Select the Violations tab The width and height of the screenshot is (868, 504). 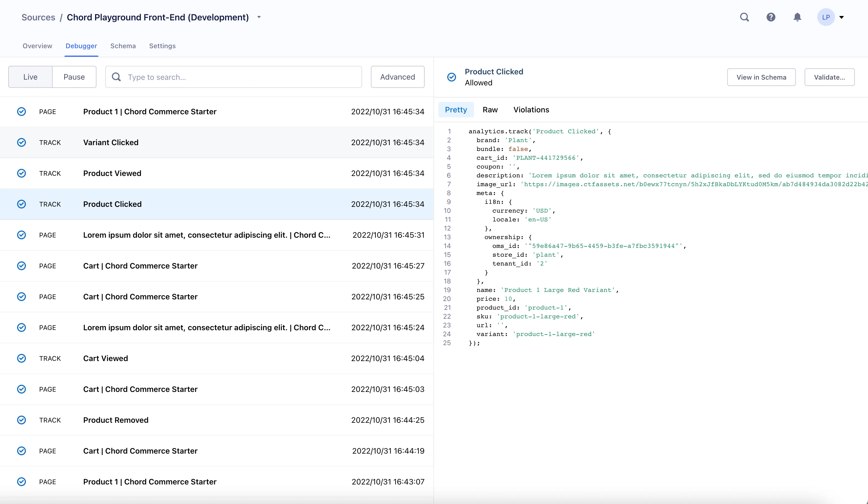click(x=531, y=110)
